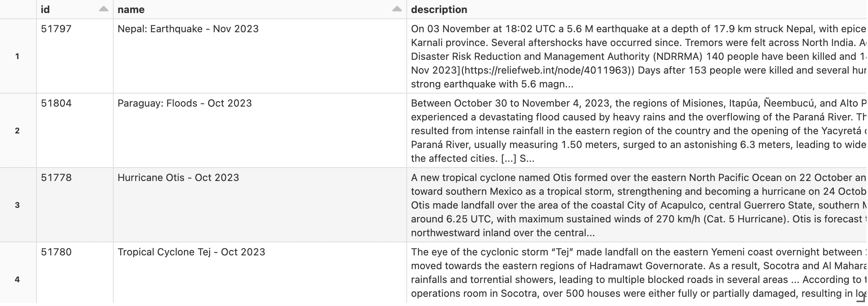Screen dimensions: 868x306
Task: Select the id cell 51780
Action: 56,252
